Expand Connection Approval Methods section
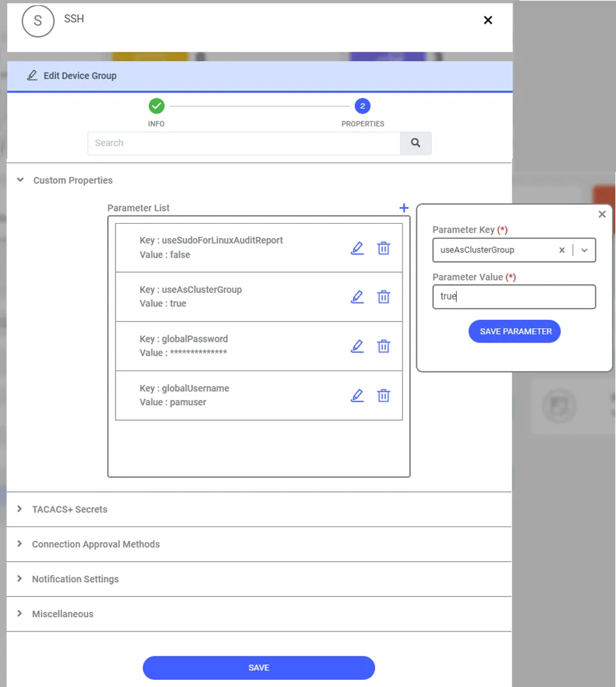This screenshot has width=616, height=687. pyautogui.click(x=20, y=543)
